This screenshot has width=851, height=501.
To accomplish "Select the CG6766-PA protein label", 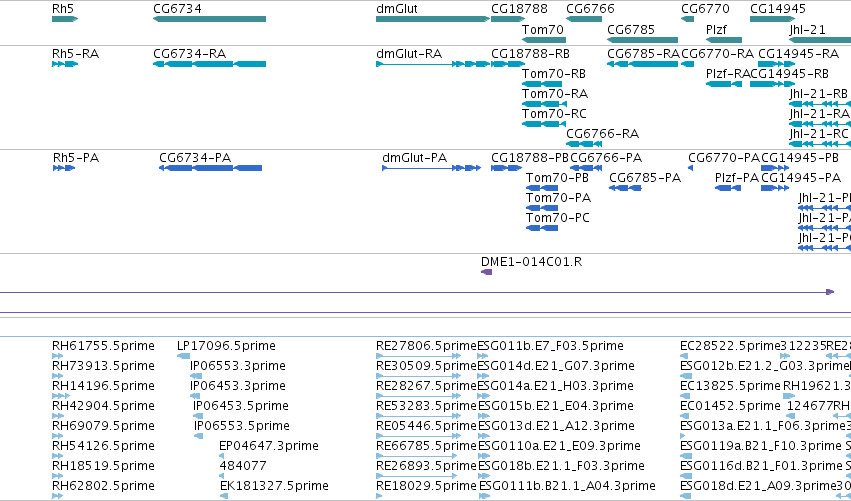I will [606, 158].
